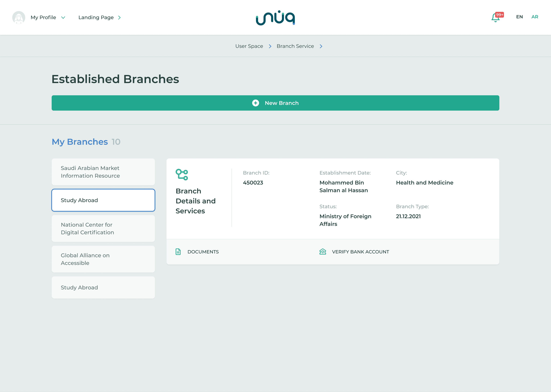Click the branches count 10
551x392 pixels.
[116, 142]
